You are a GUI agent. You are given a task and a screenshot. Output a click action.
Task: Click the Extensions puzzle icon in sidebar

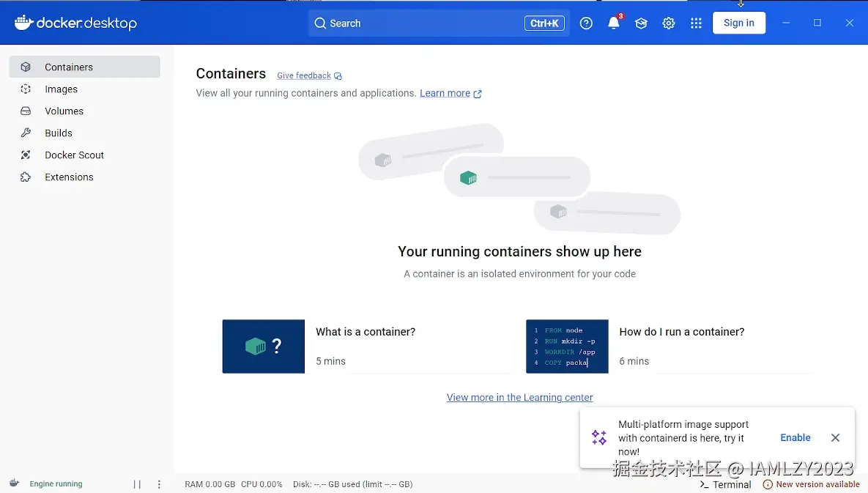tap(26, 177)
